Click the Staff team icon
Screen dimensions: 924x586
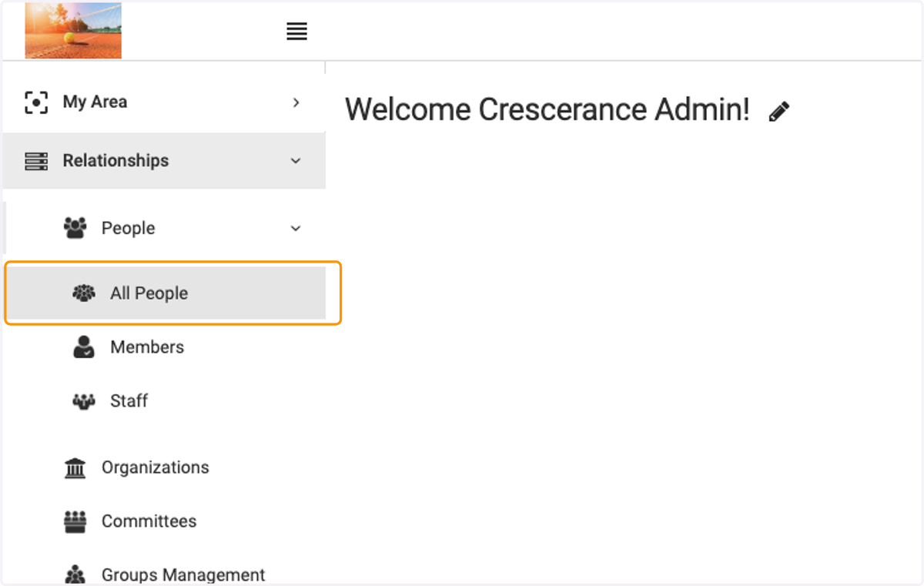83,401
